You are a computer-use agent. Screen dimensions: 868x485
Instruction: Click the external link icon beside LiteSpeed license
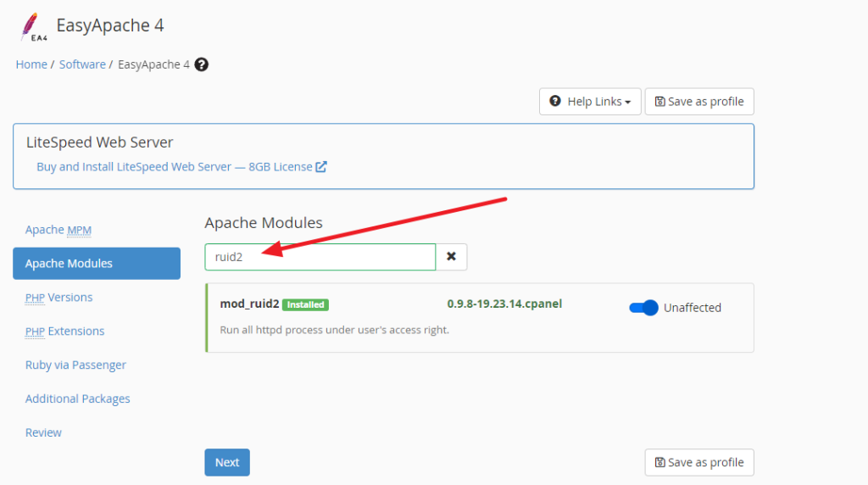coord(321,167)
